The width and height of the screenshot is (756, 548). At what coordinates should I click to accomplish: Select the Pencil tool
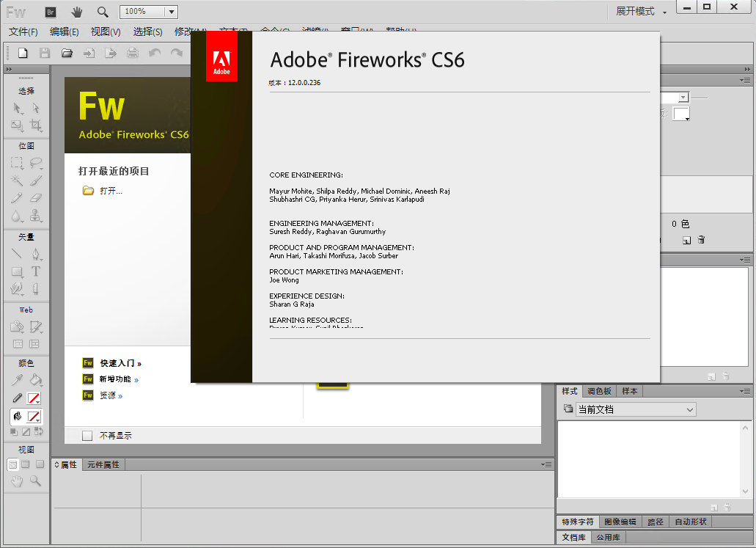click(17, 198)
